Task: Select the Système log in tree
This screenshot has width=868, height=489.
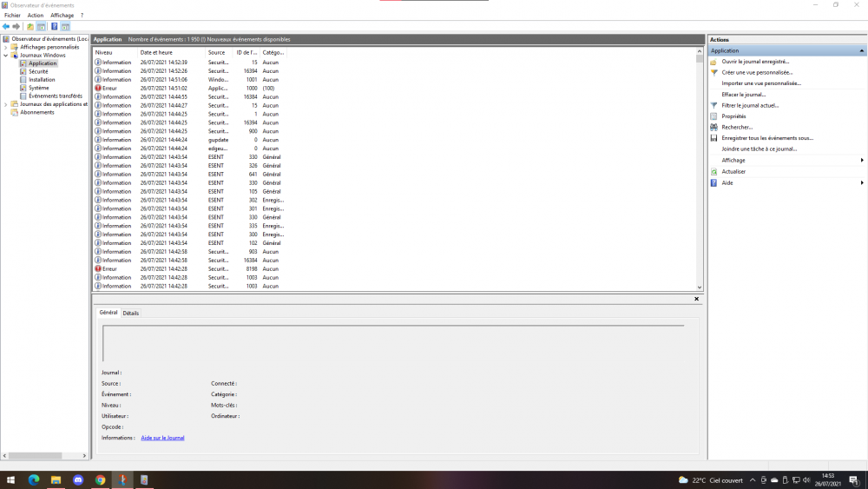Action: pyautogui.click(x=39, y=88)
